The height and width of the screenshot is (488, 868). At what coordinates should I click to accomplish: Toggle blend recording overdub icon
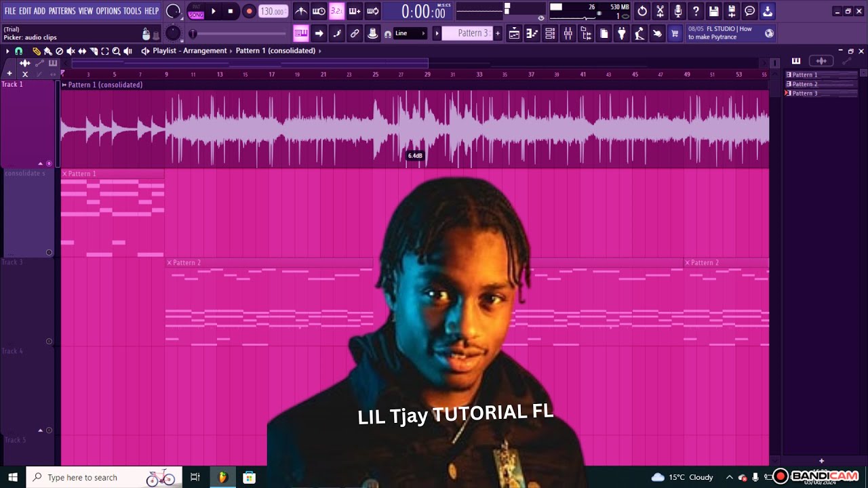click(355, 12)
